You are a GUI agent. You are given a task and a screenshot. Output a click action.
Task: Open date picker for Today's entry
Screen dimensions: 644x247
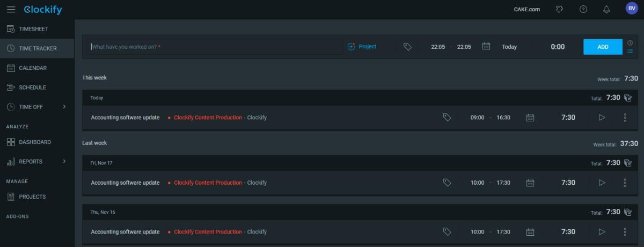(x=530, y=117)
